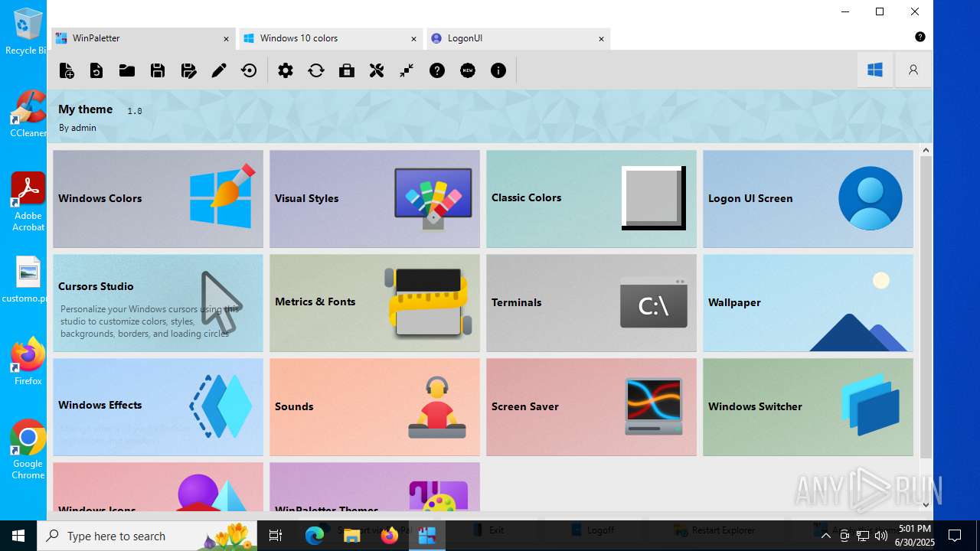Click the collapse arrows icon
Image resolution: width=980 pixels, height=551 pixels.
pyautogui.click(x=407, y=70)
